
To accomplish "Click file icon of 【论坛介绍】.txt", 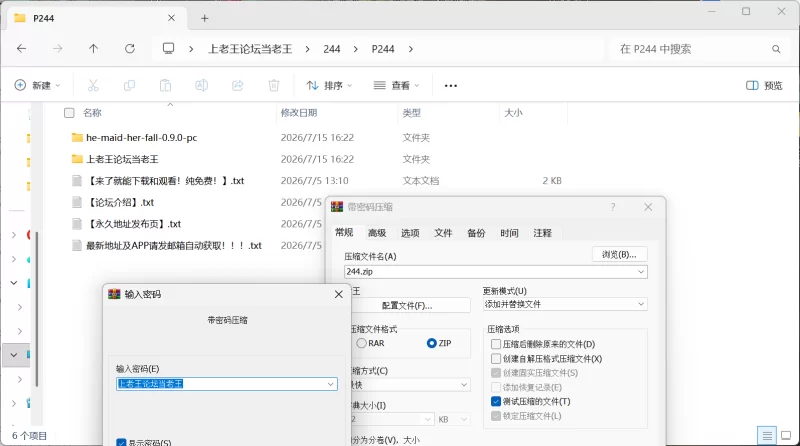I will pyautogui.click(x=77, y=203).
